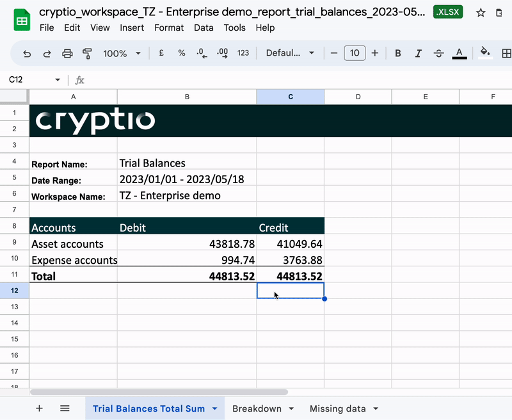Open the File menu
Screen dimensions: 512x420
click(47, 28)
